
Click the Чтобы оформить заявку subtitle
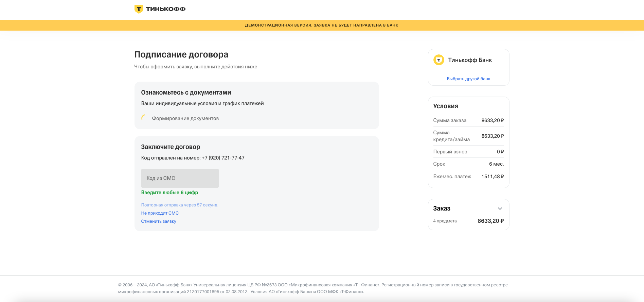point(196,67)
